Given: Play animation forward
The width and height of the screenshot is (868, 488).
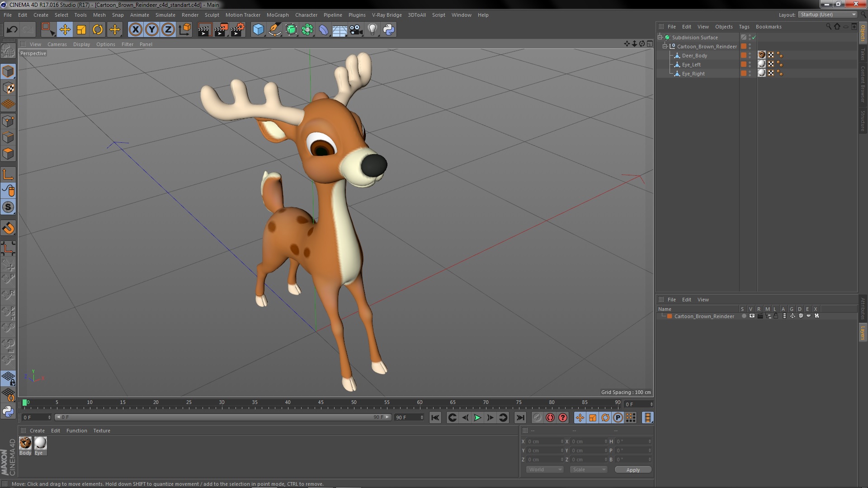Looking at the screenshot, I should pyautogui.click(x=477, y=418).
